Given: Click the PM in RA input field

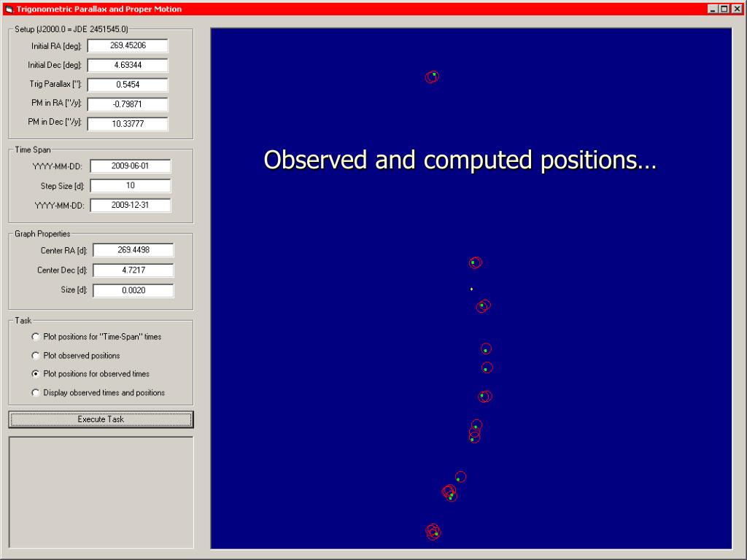Looking at the screenshot, I should pos(128,104).
